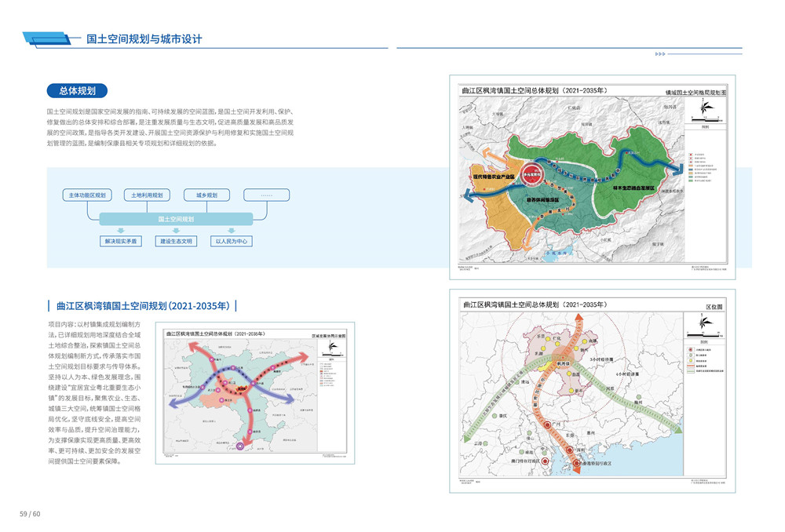Image resolution: width=785 pixels, height=532 pixels.
Task: Click the blue arrowhead at the left end of the river axis
Action: point(469,195)
